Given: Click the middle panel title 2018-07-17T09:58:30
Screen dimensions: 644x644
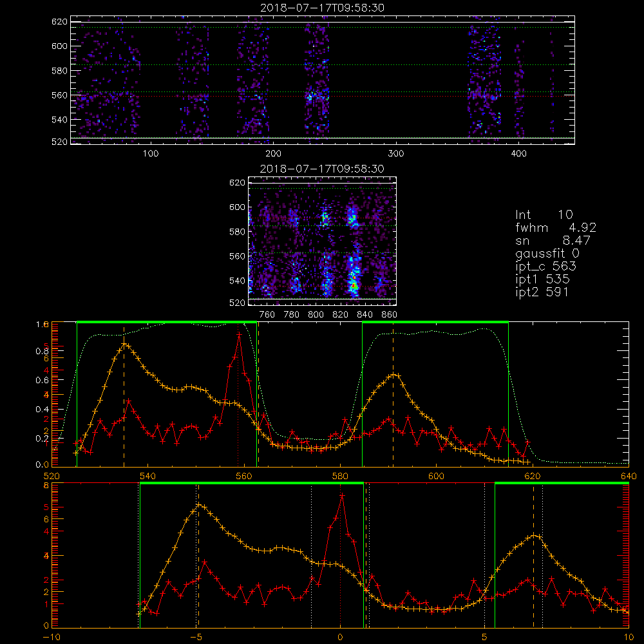Looking at the screenshot, I should coord(322,169).
